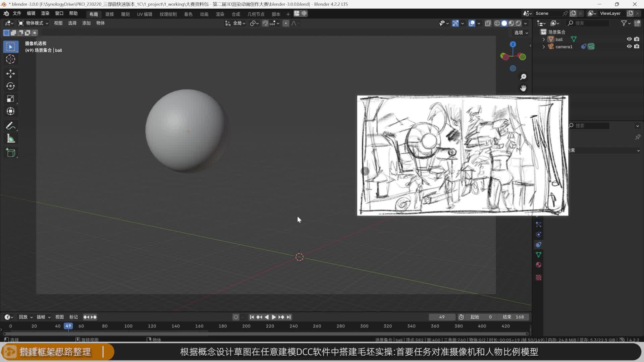
Task: Disable camera1 in renders
Action: click(637, 47)
